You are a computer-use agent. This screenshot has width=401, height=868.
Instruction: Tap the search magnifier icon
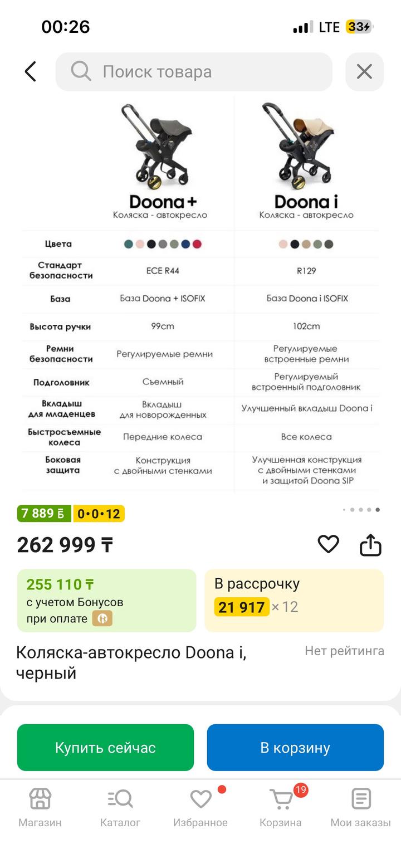pyautogui.click(x=81, y=71)
